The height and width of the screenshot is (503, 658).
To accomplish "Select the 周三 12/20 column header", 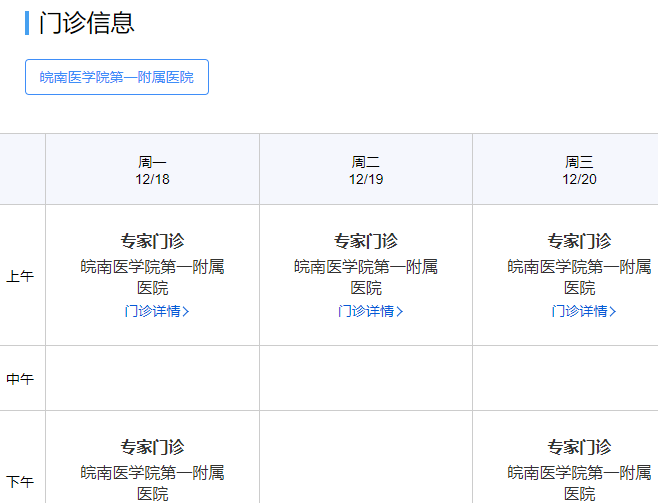I will pyautogui.click(x=579, y=170).
